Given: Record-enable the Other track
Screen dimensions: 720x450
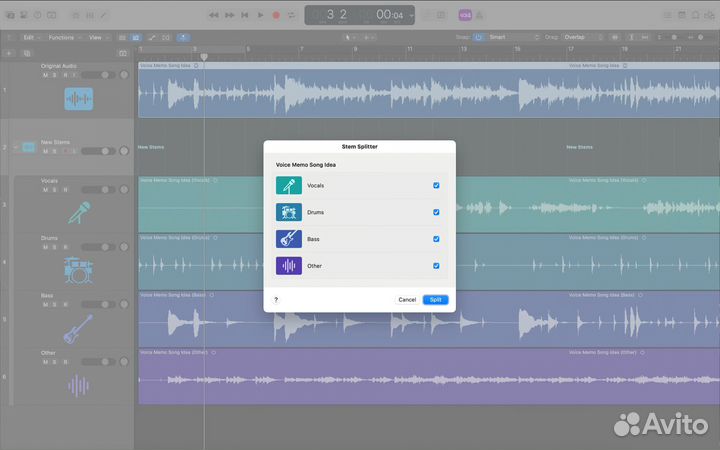Looking at the screenshot, I should click(x=65, y=362).
